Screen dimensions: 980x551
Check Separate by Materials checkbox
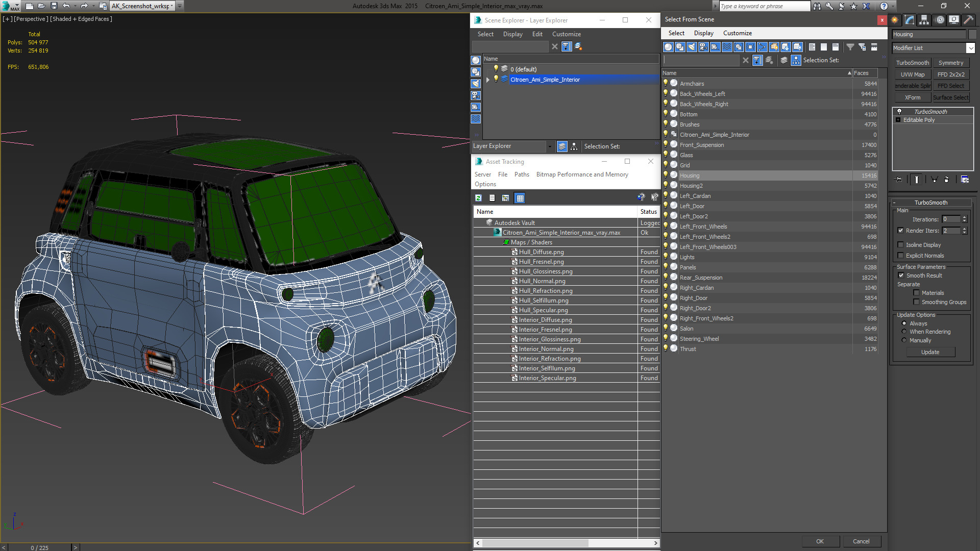click(x=916, y=293)
